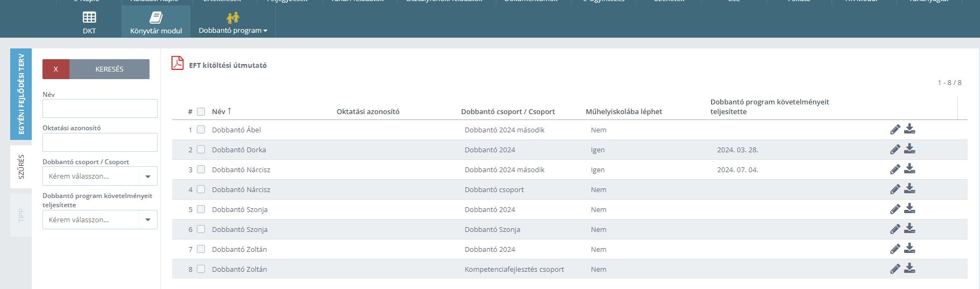
Task: Open the követelményeit teljesítette filter dropdown
Action: pyautogui.click(x=100, y=220)
